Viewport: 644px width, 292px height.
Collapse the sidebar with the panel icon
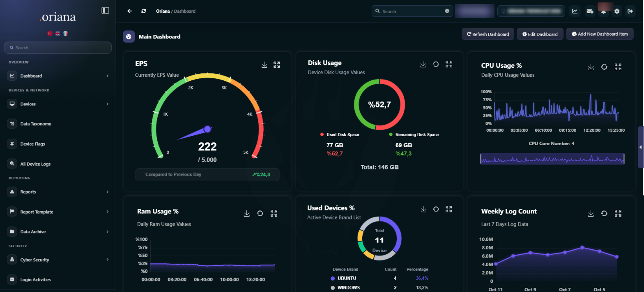pyautogui.click(x=105, y=10)
